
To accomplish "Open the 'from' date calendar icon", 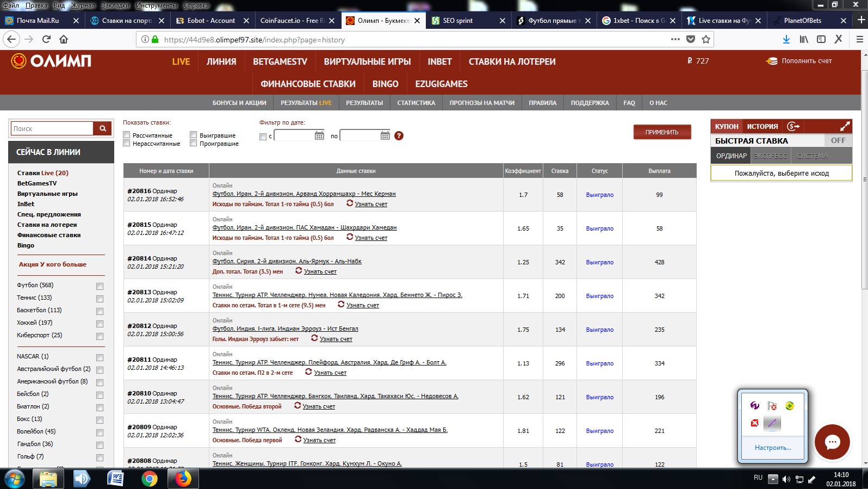I will click(x=319, y=135).
